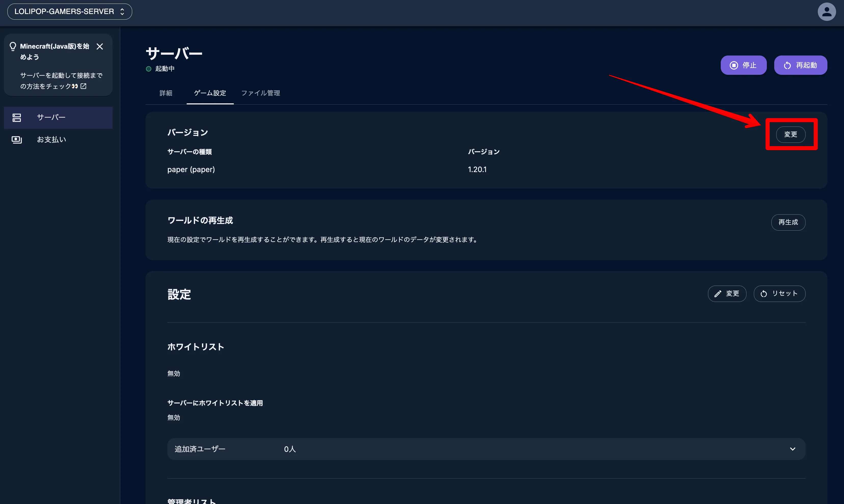Click the ホワイトリスト heading
844x504 pixels.
196,347
